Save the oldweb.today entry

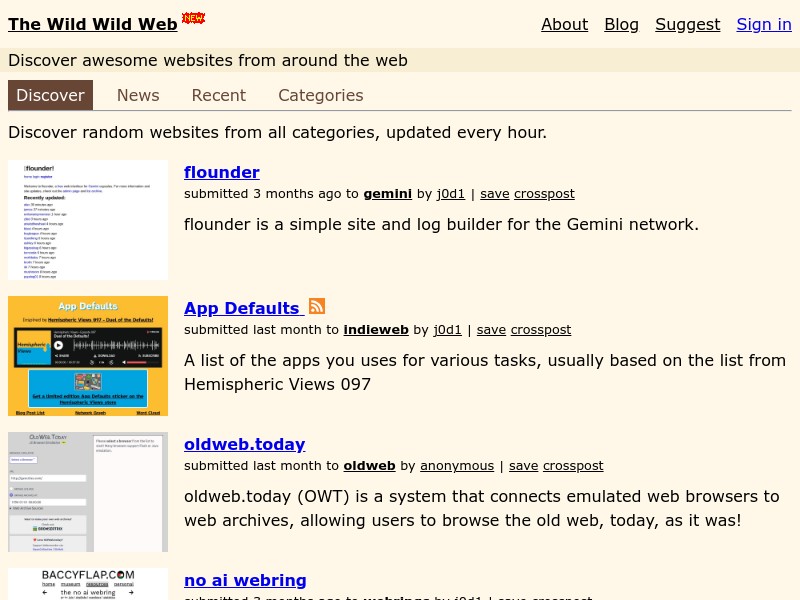(523, 466)
